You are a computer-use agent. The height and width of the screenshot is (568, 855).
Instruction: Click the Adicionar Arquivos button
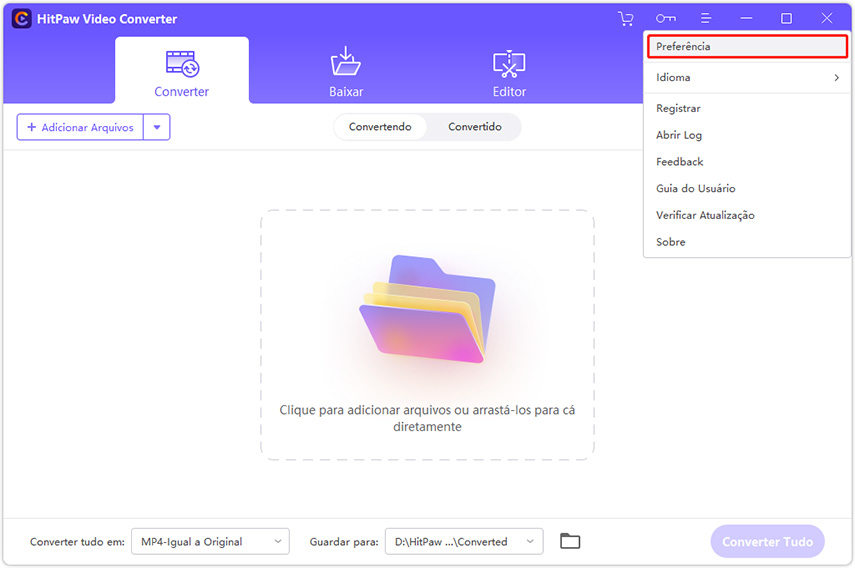point(80,127)
